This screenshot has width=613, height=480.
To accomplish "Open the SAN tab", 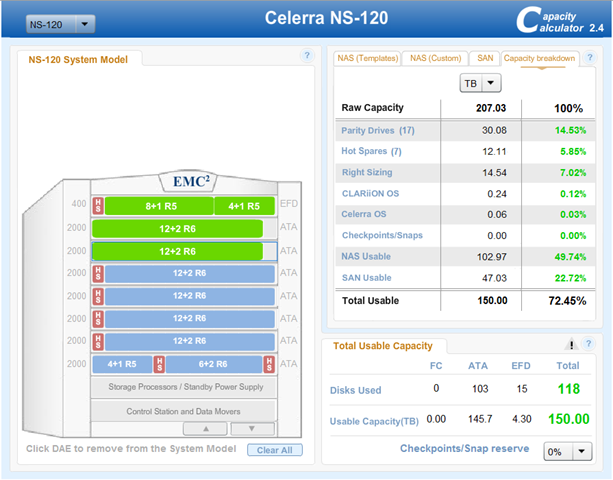I will coord(482,58).
